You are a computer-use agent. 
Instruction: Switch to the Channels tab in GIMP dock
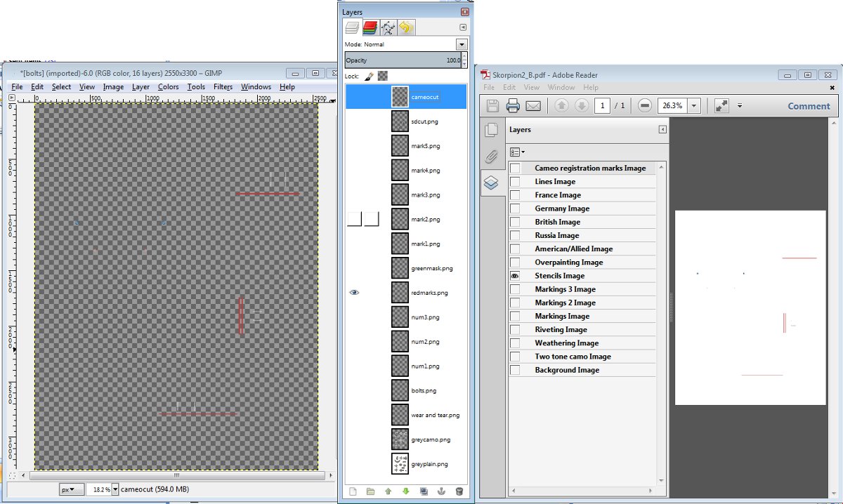coord(370,28)
